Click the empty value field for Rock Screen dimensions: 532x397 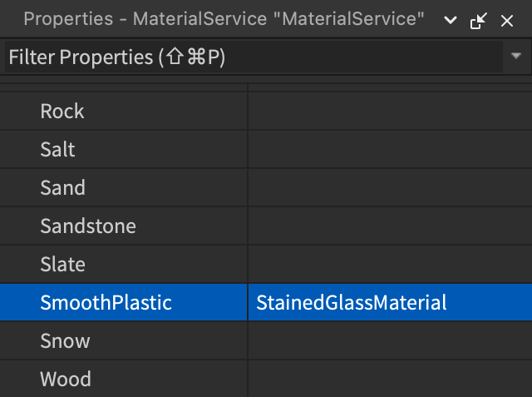389,112
